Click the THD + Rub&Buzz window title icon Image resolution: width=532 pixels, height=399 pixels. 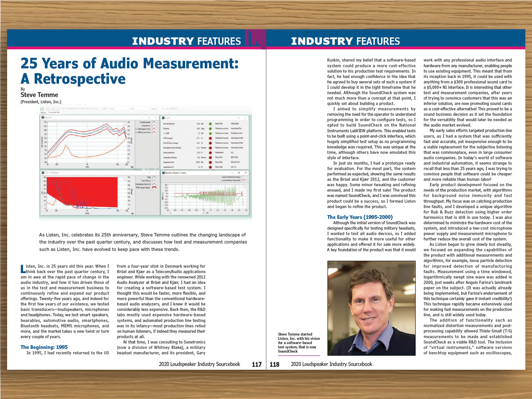click(43, 172)
